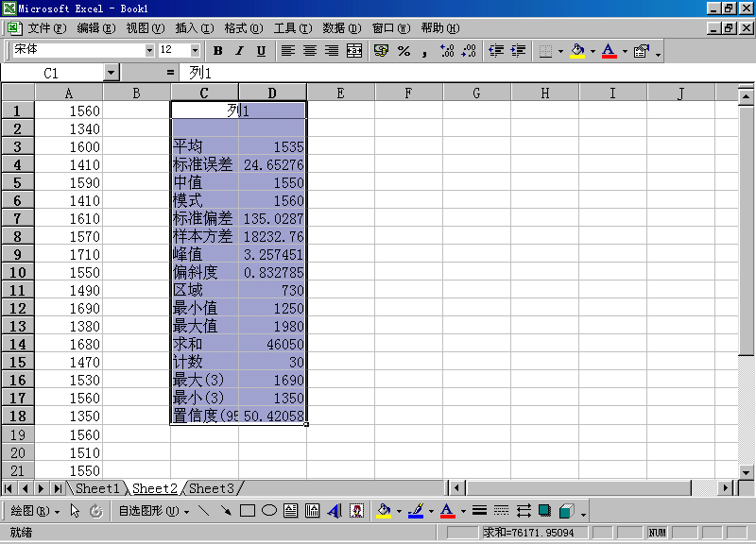Switch to the Sheet3 tab
Screen dimensions: 756x544
coord(211,488)
